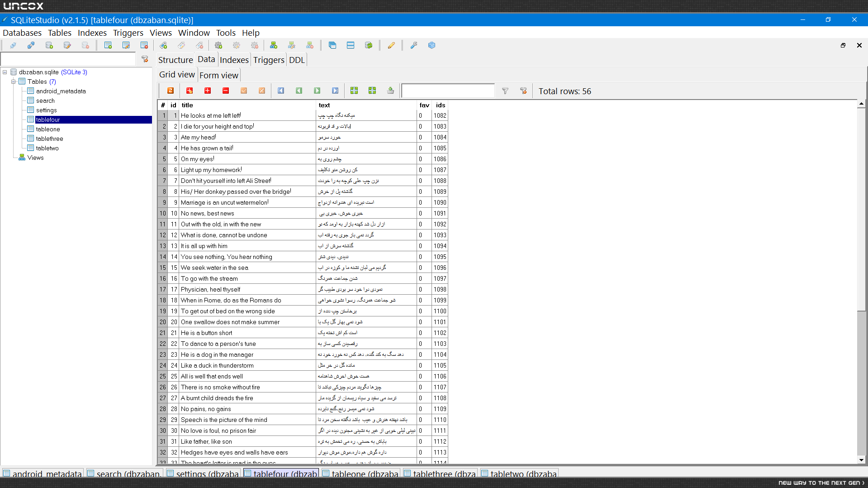Image resolution: width=868 pixels, height=488 pixels.
Task: Click the create index icon
Action: pyautogui.click(x=163, y=45)
